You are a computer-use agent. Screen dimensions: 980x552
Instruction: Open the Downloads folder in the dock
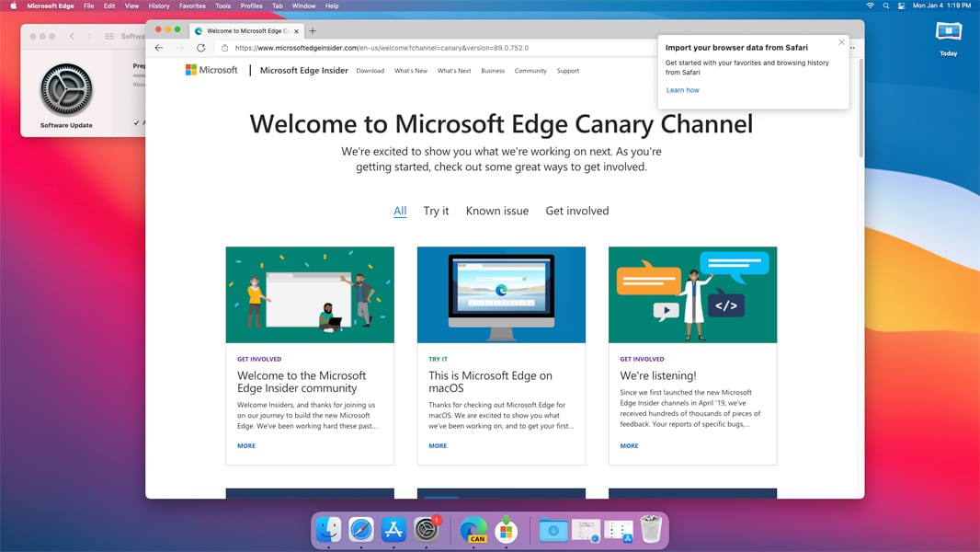pyautogui.click(x=553, y=530)
